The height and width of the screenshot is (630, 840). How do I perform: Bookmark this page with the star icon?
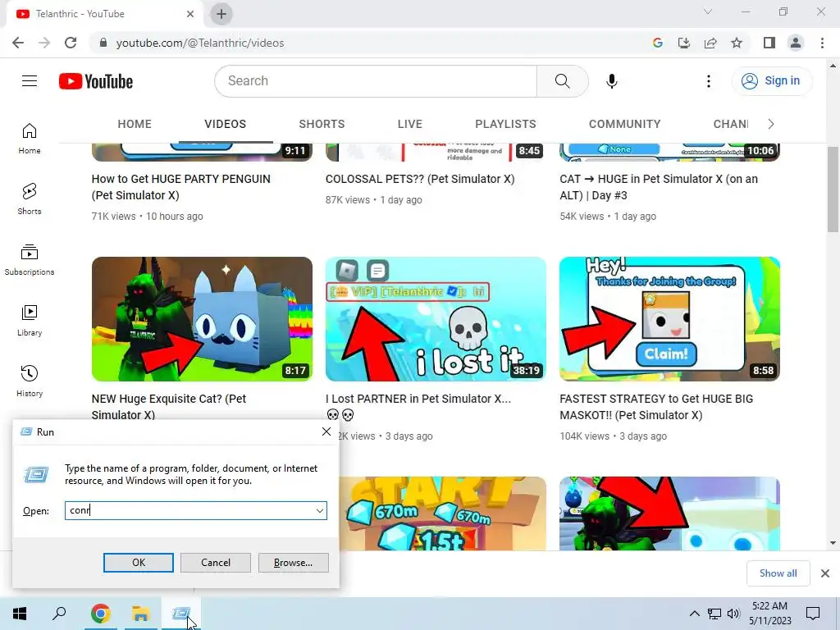point(737,43)
